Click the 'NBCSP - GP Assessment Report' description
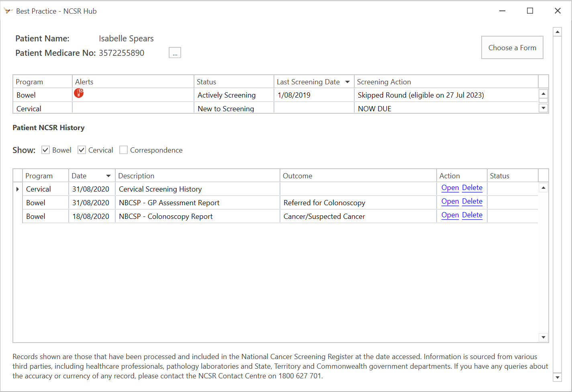The height and width of the screenshot is (392, 572). point(198,203)
